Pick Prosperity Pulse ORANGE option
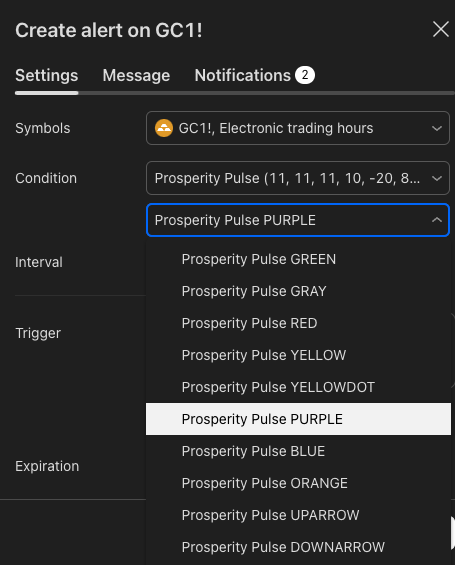Screen dimensions: 455x565 [298, 483]
